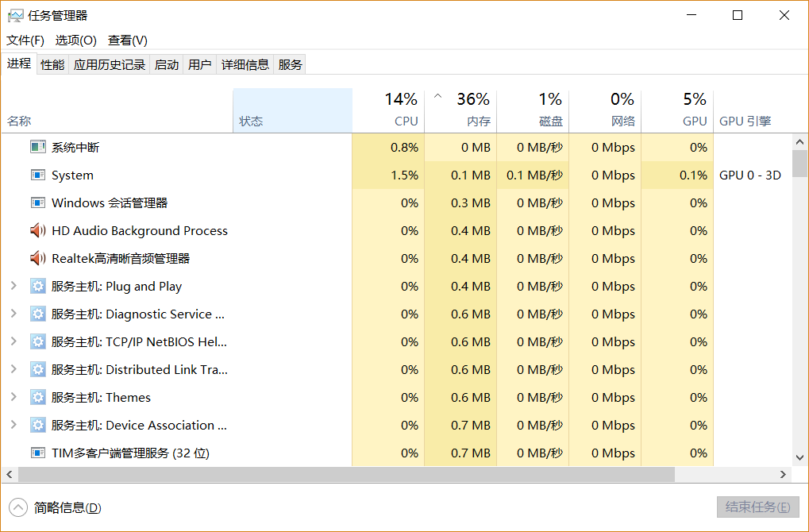Click the GPU 0 - 3D engine cell
Viewport: 809px width, 532px height.
click(x=750, y=175)
